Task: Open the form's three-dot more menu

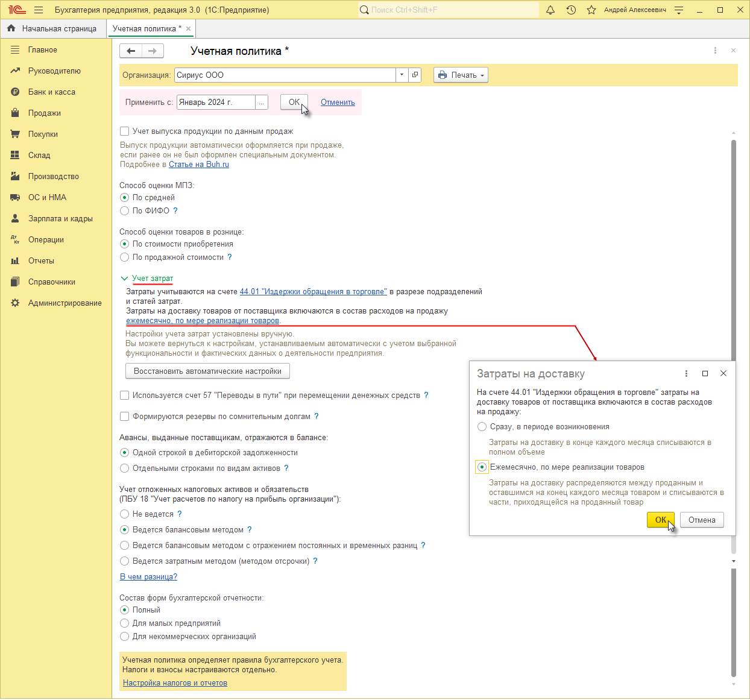Action: [715, 51]
